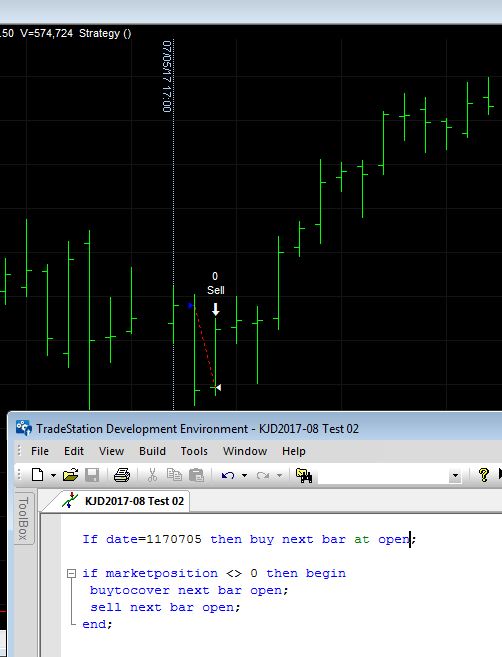Collapse the if marketposition code block
This screenshot has height=657, width=502.
coord(72,573)
